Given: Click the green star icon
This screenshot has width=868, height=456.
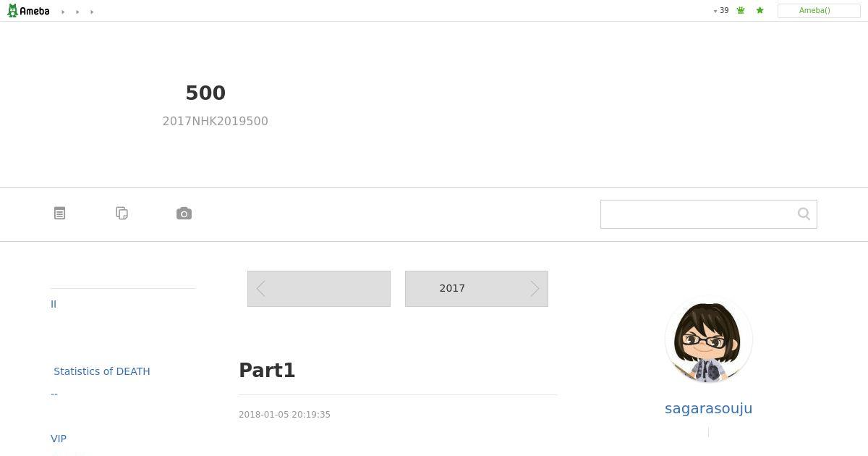Looking at the screenshot, I should tap(759, 11).
